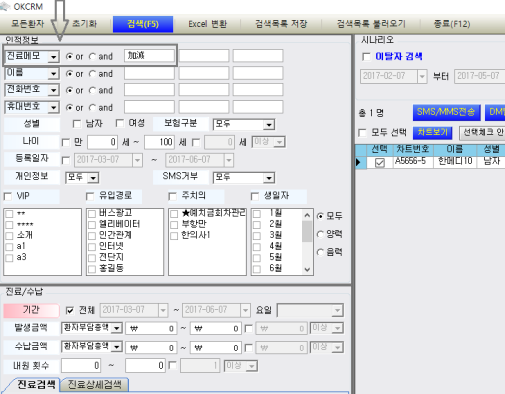Enable the 등록일자 date checkbox

[x=66, y=161]
